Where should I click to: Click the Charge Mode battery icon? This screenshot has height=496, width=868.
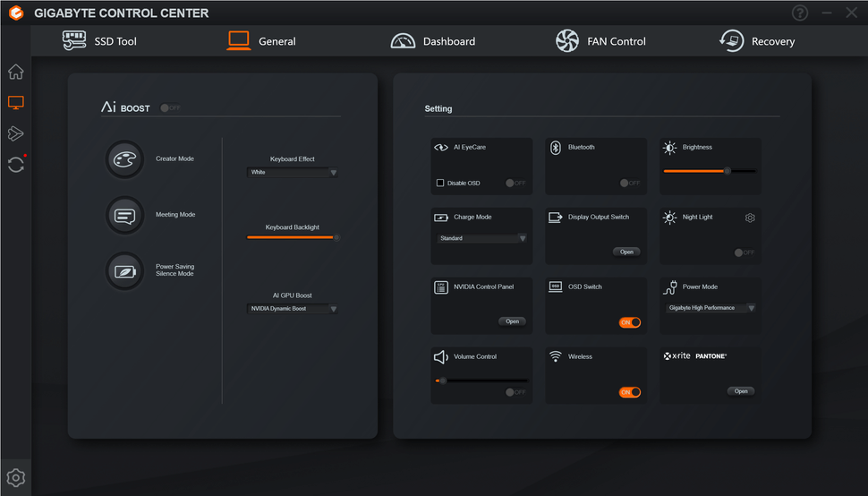pyautogui.click(x=440, y=218)
